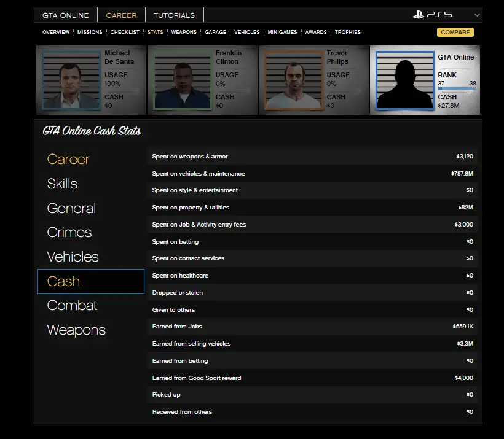Click the rank progress bar
The width and height of the screenshot is (504, 439).
[x=457, y=88]
